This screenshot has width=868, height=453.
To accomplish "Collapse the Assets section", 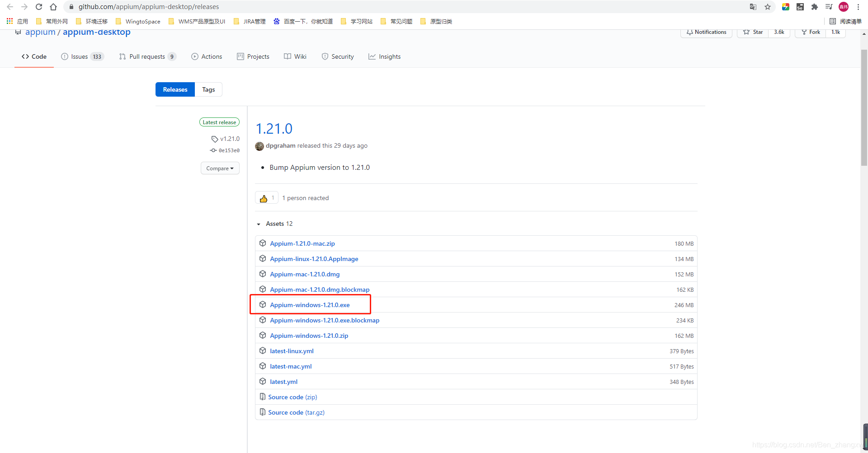I will pos(275,224).
